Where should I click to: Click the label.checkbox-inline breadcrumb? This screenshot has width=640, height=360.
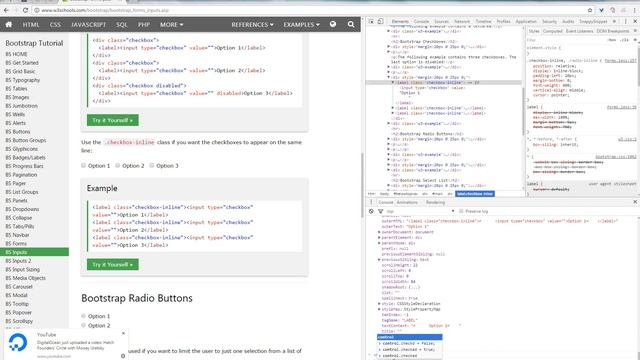(475, 194)
